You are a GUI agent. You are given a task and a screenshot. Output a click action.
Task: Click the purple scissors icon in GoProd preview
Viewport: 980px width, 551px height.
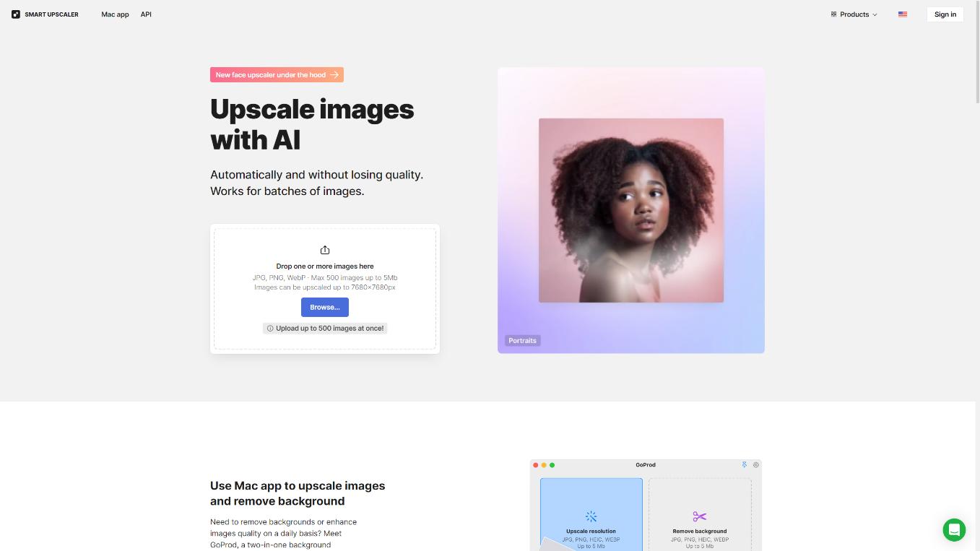click(x=699, y=516)
